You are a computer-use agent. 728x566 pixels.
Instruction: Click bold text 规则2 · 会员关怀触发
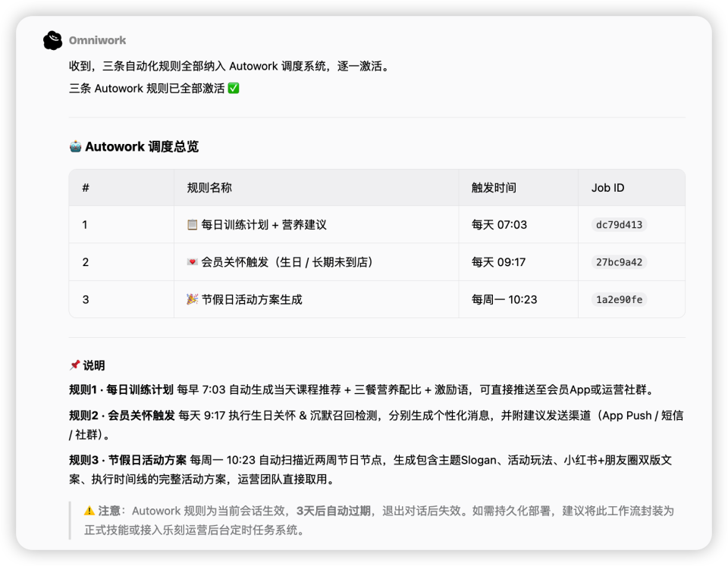tap(121, 415)
